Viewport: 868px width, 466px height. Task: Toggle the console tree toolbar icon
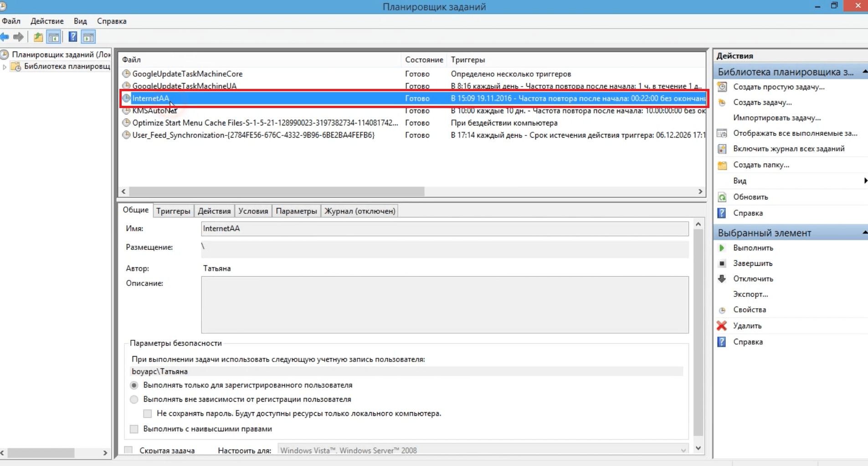54,37
